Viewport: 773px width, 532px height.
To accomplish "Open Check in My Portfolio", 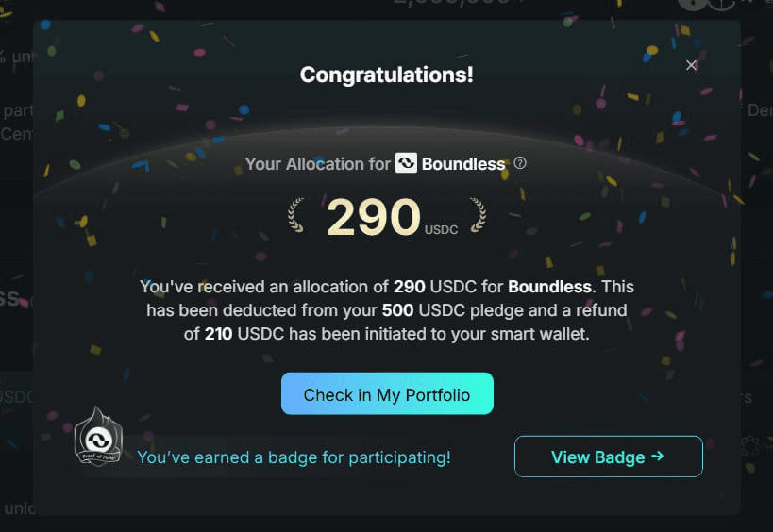I will pyautogui.click(x=387, y=393).
